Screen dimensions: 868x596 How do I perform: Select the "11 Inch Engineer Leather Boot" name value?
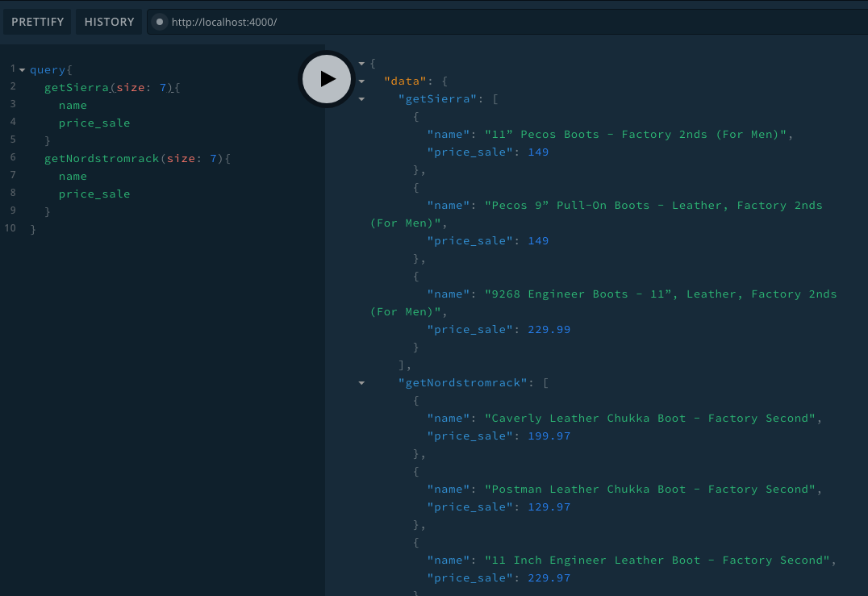click(657, 560)
